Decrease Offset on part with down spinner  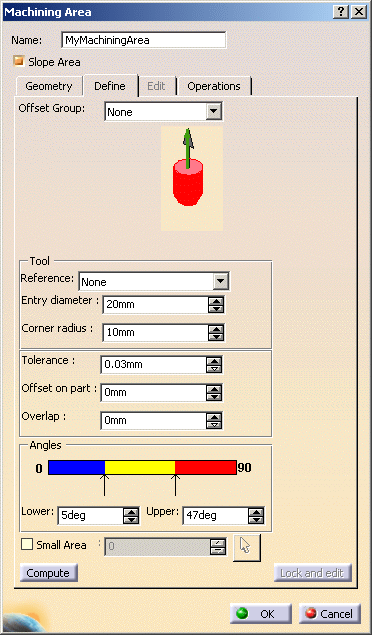[x=214, y=396]
